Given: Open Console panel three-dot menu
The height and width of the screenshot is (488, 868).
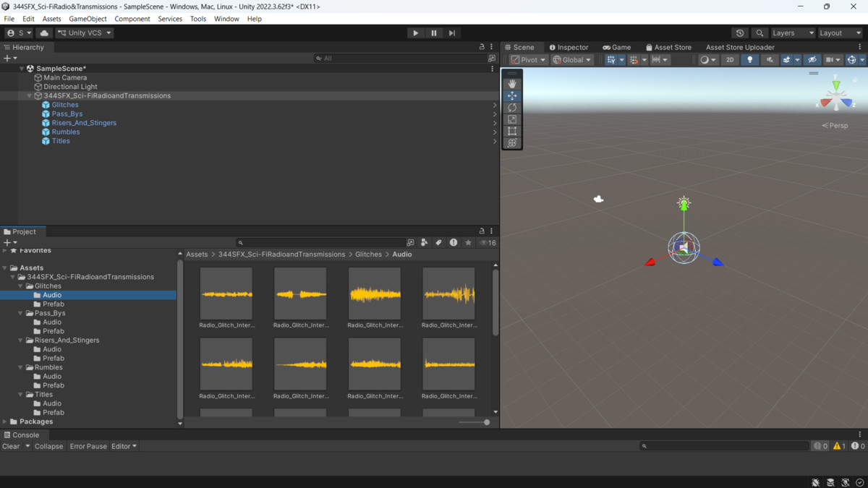Looking at the screenshot, I should (x=860, y=435).
